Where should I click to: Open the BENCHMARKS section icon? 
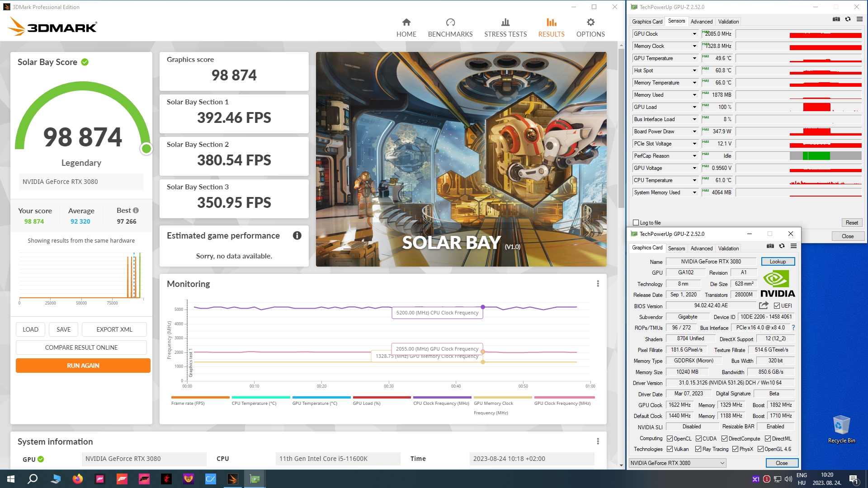coord(450,22)
